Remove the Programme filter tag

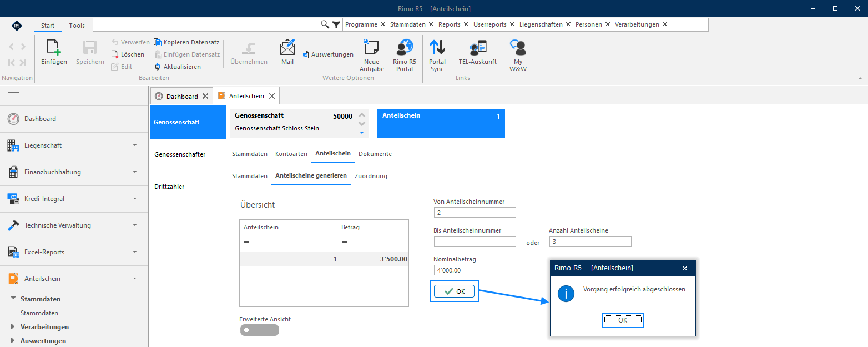[x=382, y=24]
